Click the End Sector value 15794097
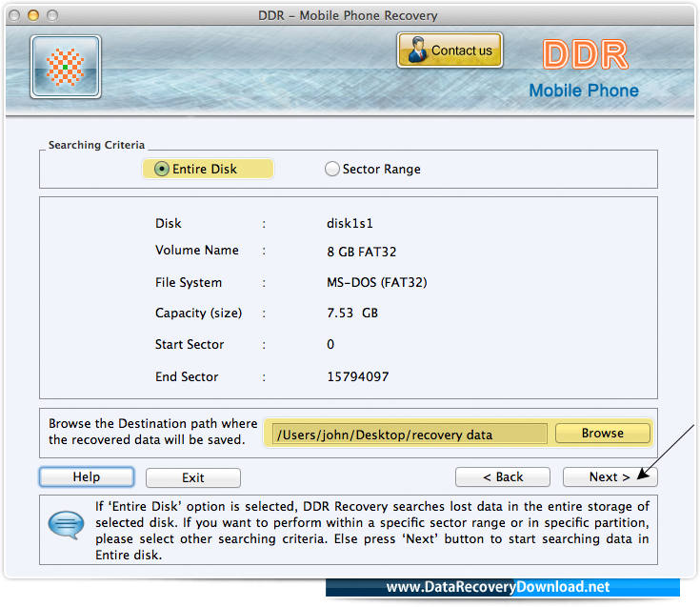The width and height of the screenshot is (700, 607). 357,376
